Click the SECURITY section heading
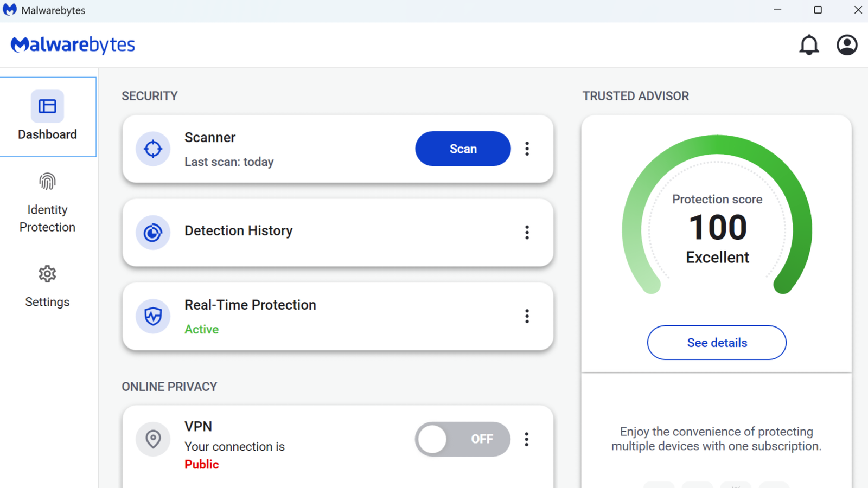This screenshot has width=868, height=488. coord(150,96)
